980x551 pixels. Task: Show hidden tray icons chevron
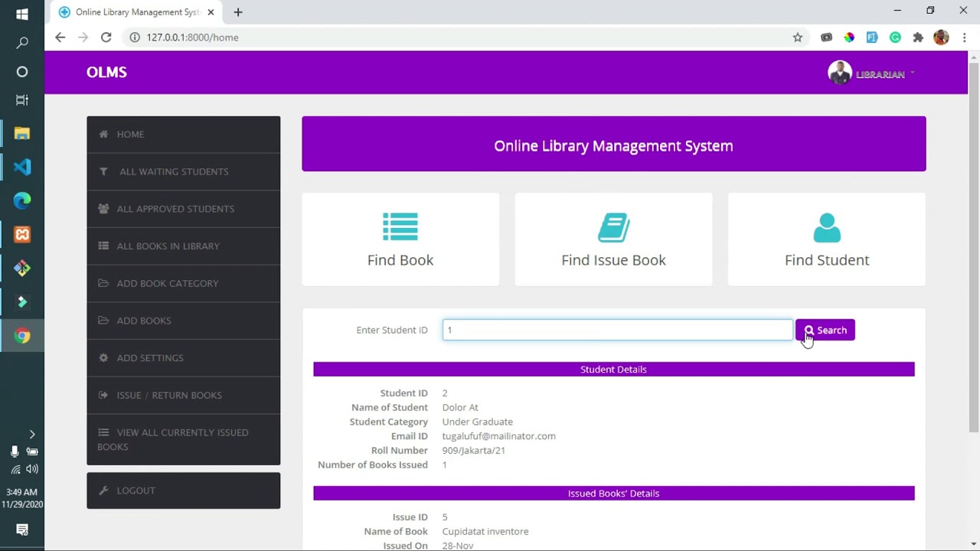click(31, 434)
